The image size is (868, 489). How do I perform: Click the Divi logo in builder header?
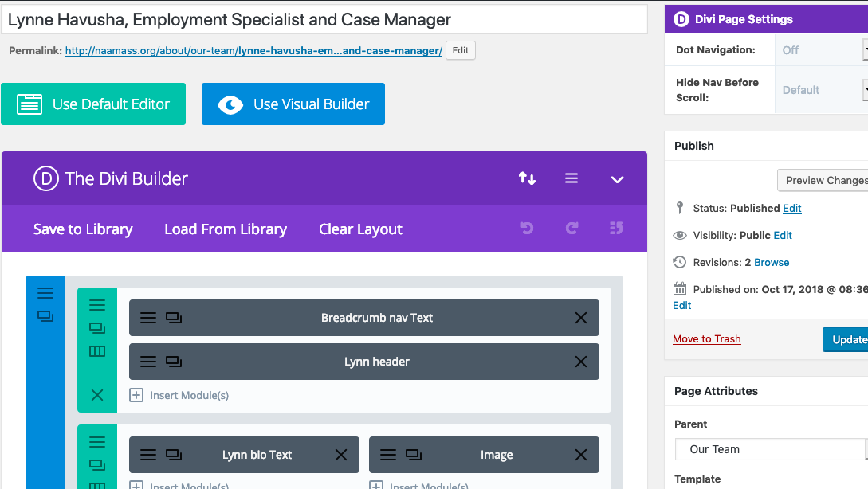46,178
